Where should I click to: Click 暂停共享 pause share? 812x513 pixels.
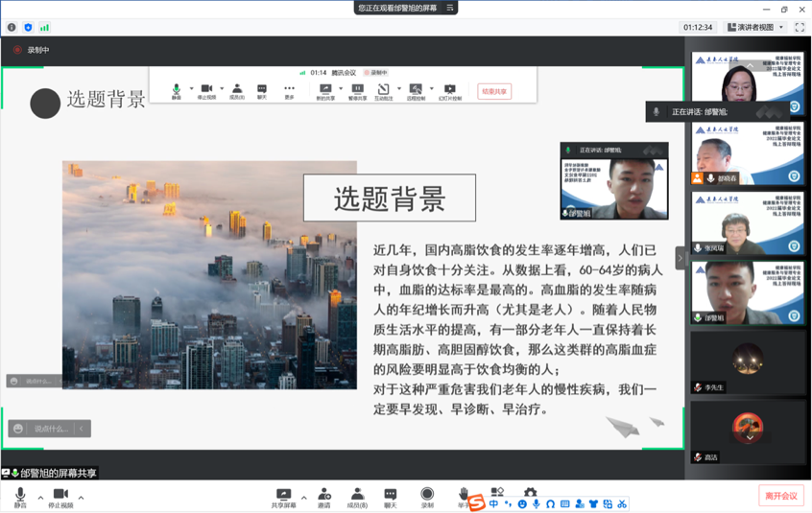pos(357,91)
